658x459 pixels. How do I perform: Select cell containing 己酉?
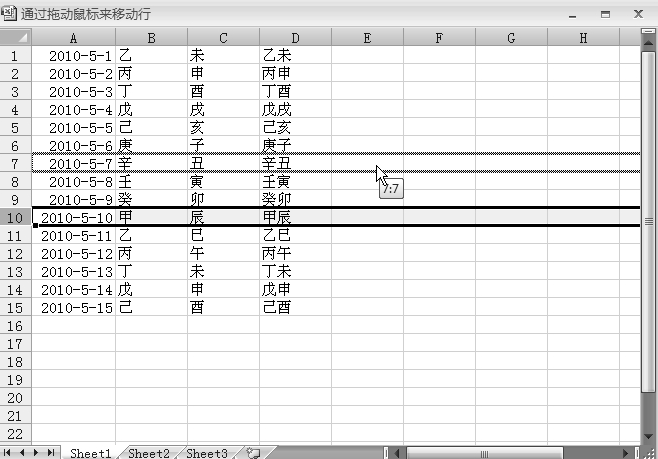(295, 308)
